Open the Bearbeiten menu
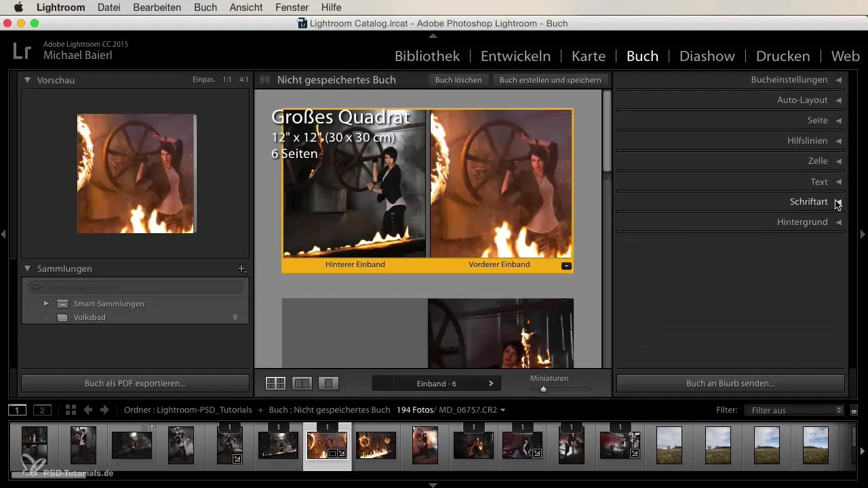868x488 pixels. (x=157, y=7)
